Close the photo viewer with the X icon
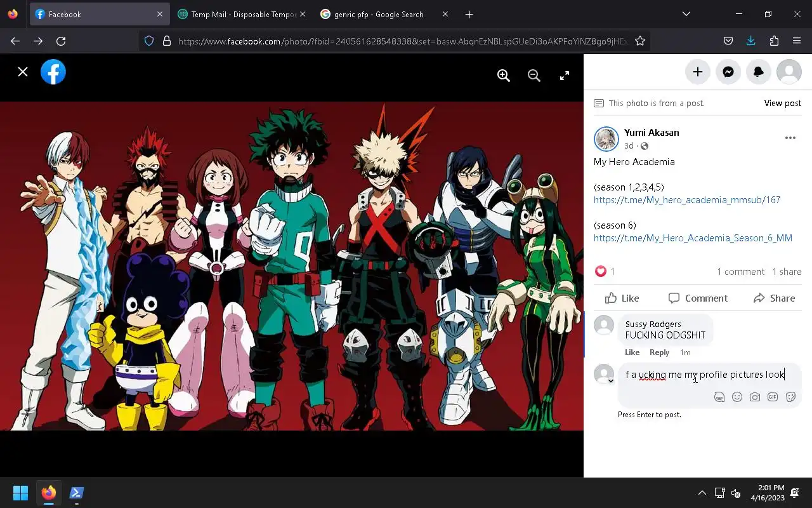812x508 pixels. (x=23, y=72)
